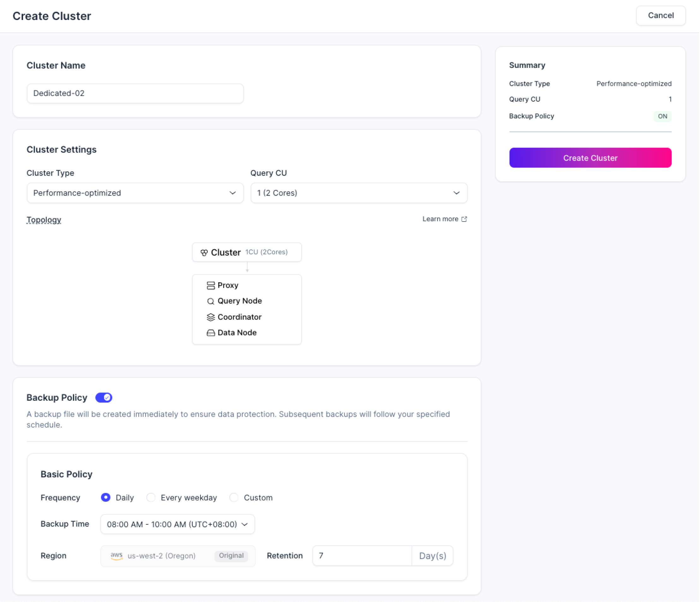Click the AWS logo in Region field
Viewport: 700px width, 602px height.
[117, 556]
